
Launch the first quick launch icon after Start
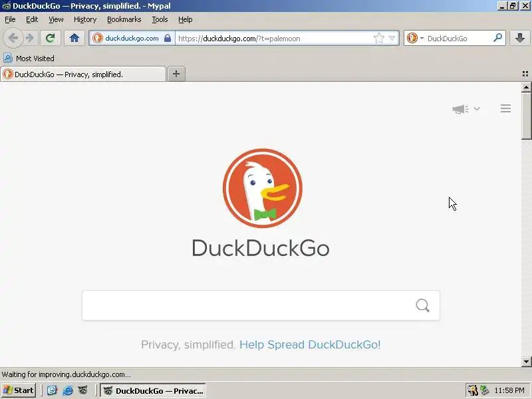tap(52, 390)
